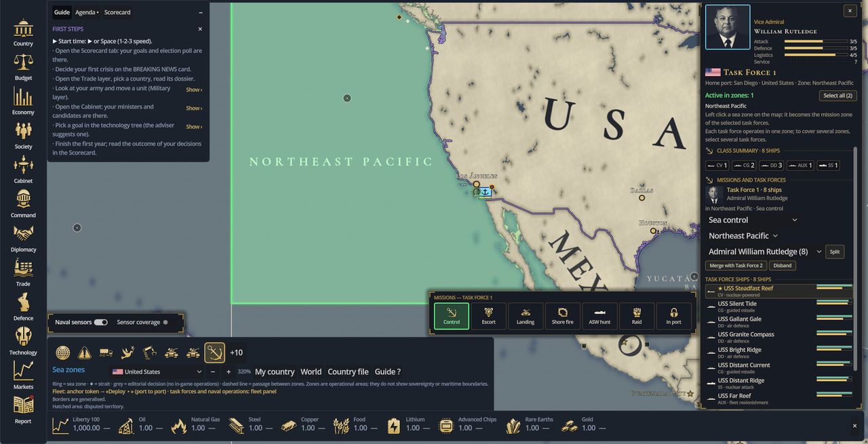Set the task force to In port
The image size is (868, 444).
[x=673, y=316]
